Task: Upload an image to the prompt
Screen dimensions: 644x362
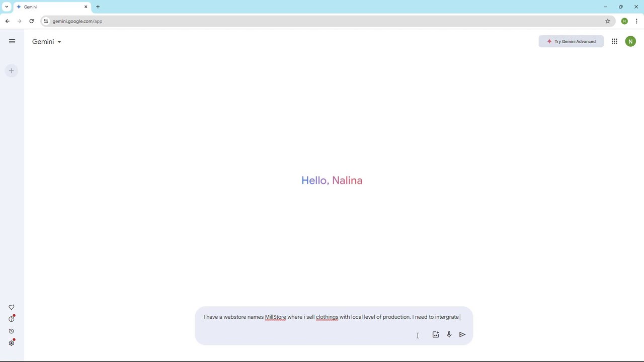Action: pos(436,334)
